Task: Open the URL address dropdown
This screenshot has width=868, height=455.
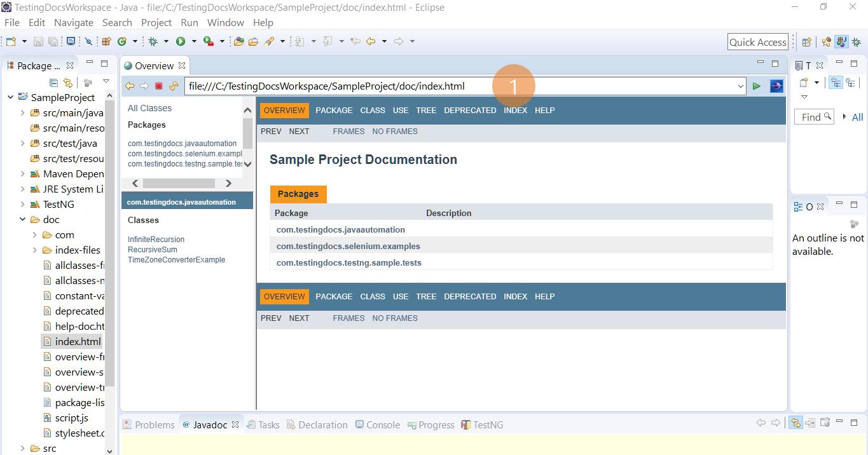Action: click(x=740, y=86)
